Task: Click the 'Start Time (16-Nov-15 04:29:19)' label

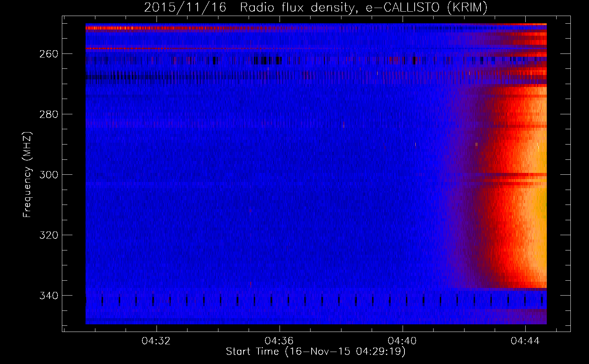Action: (316, 352)
